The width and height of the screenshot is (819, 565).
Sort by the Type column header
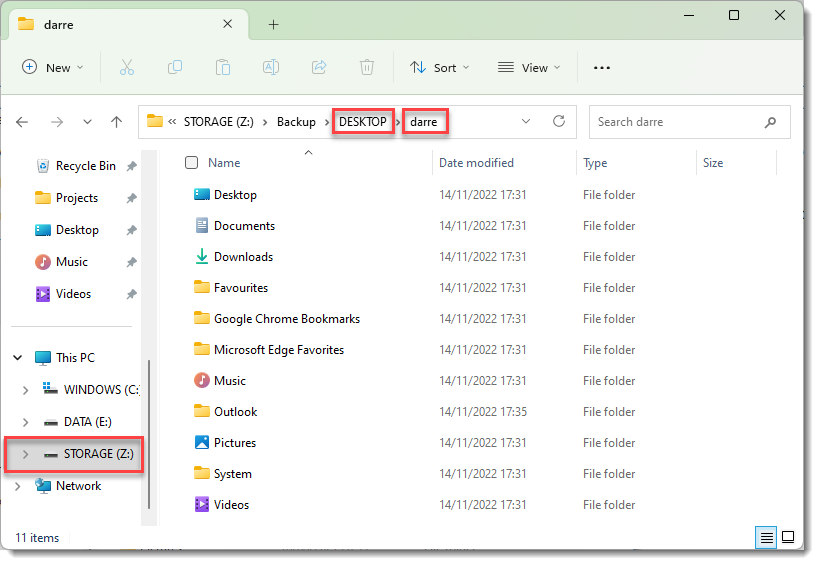click(x=595, y=163)
